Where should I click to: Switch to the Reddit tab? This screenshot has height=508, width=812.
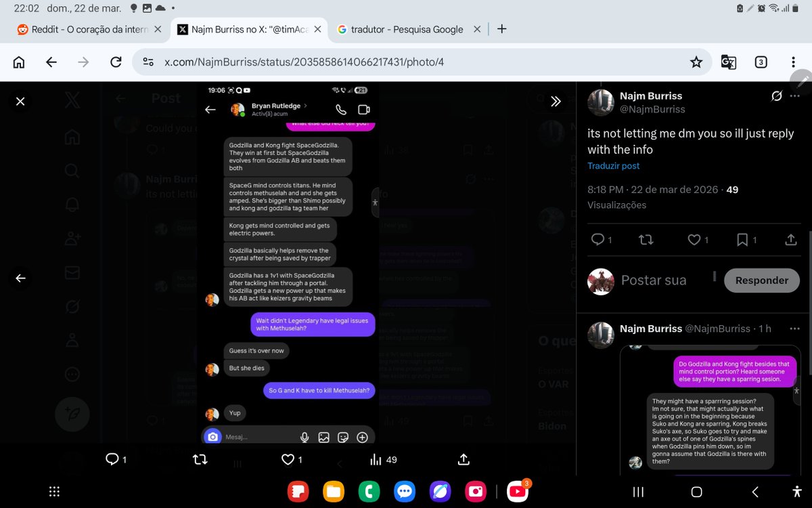pos(81,29)
